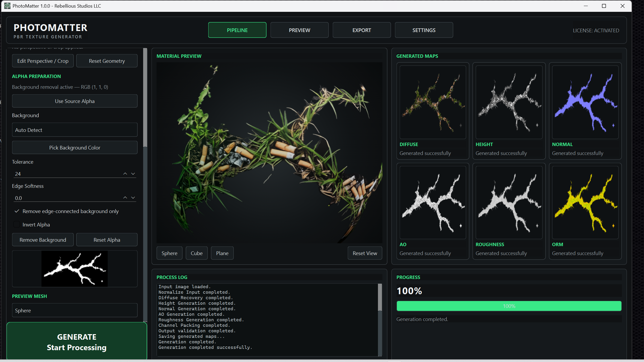The image size is (644, 362).
Task: Select the Plane preview shape button
Action: 222,253
